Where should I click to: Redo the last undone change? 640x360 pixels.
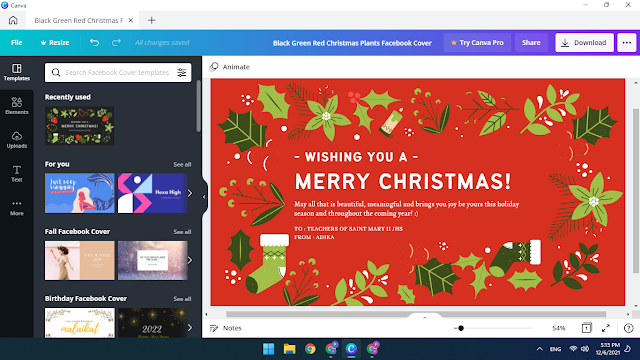pyautogui.click(x=116, y=42)
